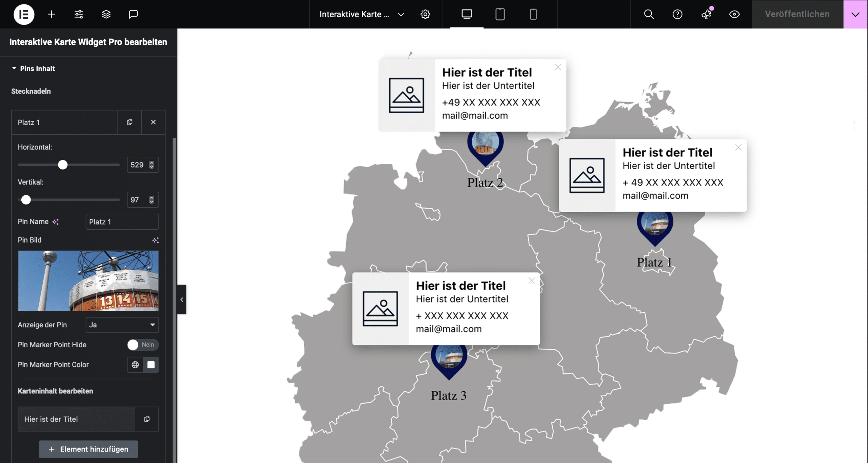Open the help question mark icon

pyautogui.click(x=677, y=14)
